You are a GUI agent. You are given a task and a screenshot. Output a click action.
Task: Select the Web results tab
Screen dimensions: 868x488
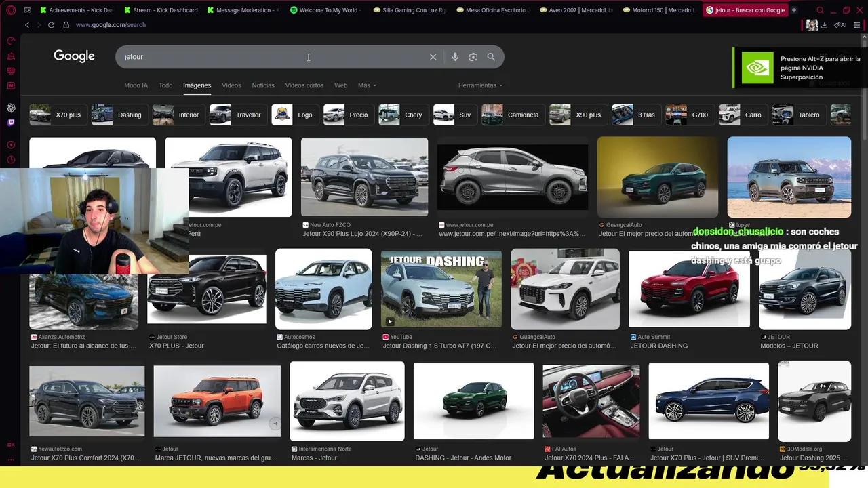[341, 85]
